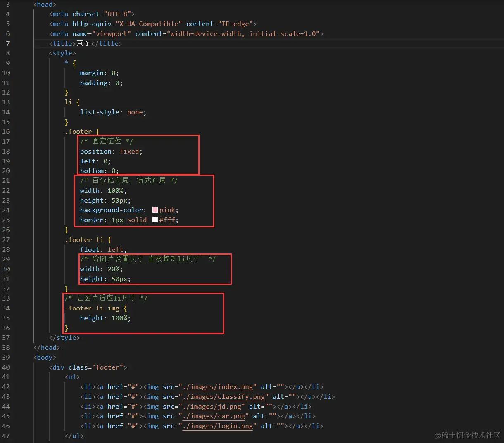
Task: Select line number 16 in the gutter
Action: 6,132
